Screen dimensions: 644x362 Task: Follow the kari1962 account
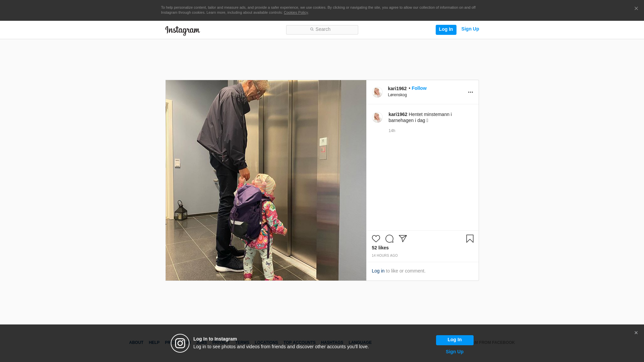pyautogui.click(x=419, y=88)
